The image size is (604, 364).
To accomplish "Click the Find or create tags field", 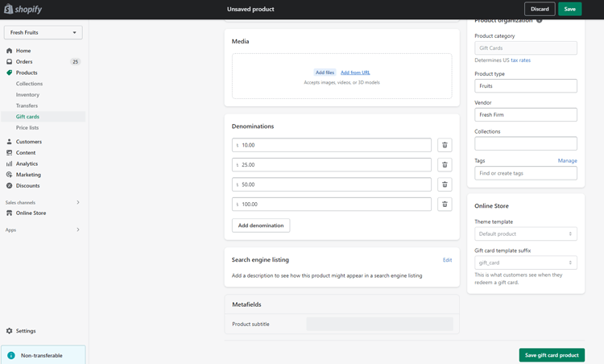I will point(526,173).
